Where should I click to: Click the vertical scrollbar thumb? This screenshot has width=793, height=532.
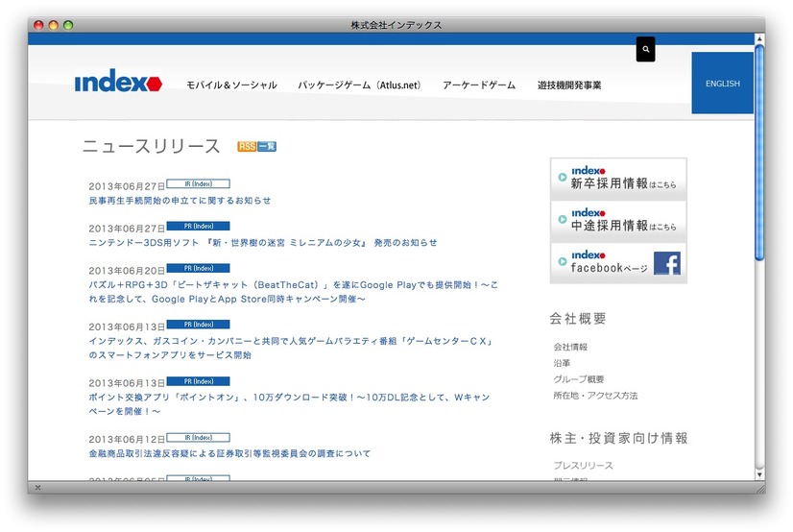[x=759, y=153]
